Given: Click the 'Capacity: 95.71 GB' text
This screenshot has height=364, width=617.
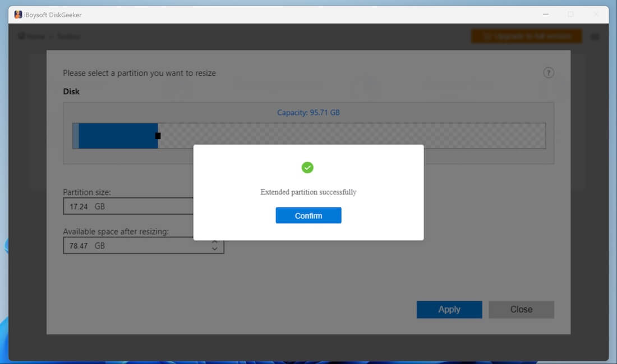Looking at the screenshot, I should (x=308, y=113).
